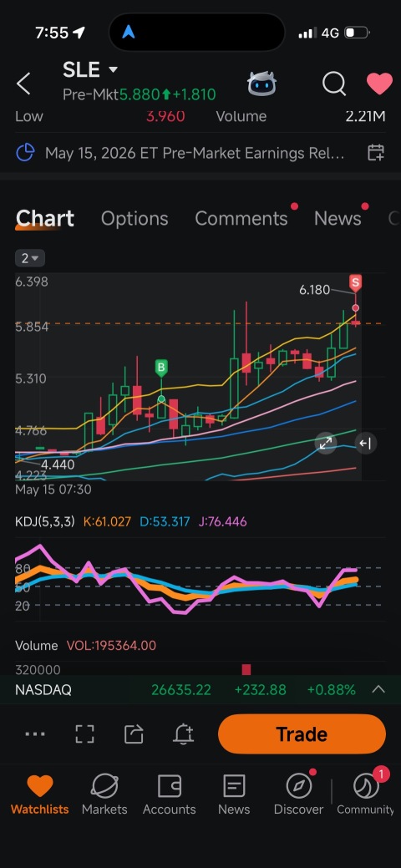Tap the back arrow icon
Image resolution: width=401 pixels, height=868 pixels.
[x=24, y=84]
